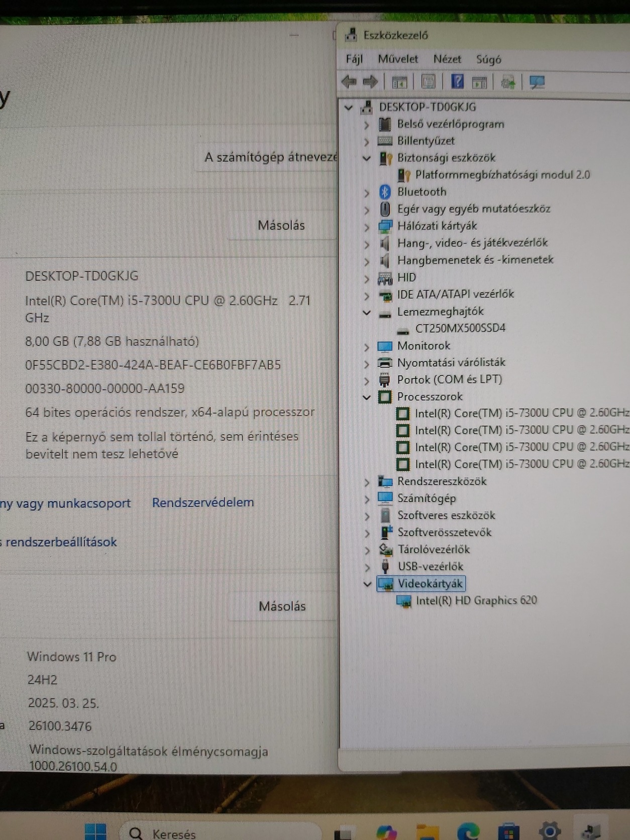Expand the Bluetooth category arrow
Screen dimensions: 630x840
click(x=366, y=192)
